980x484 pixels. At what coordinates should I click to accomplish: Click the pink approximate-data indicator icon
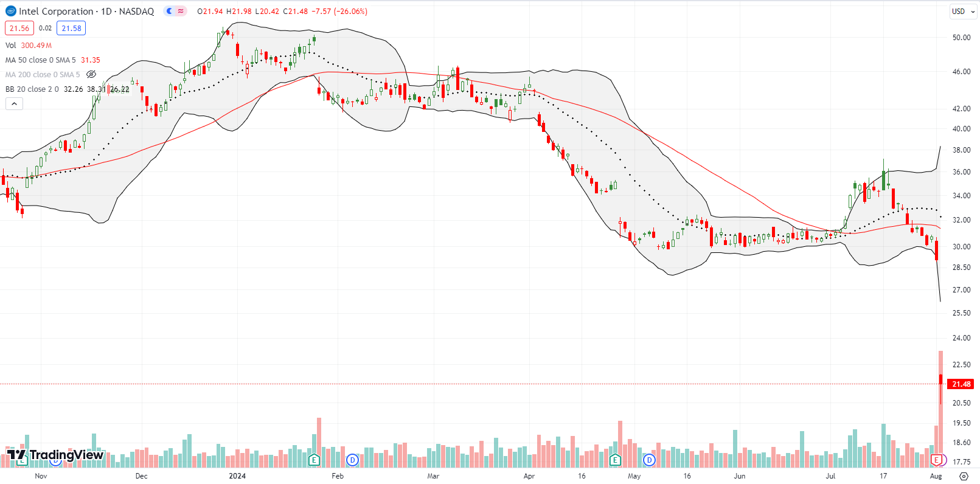tap(181, 11)
